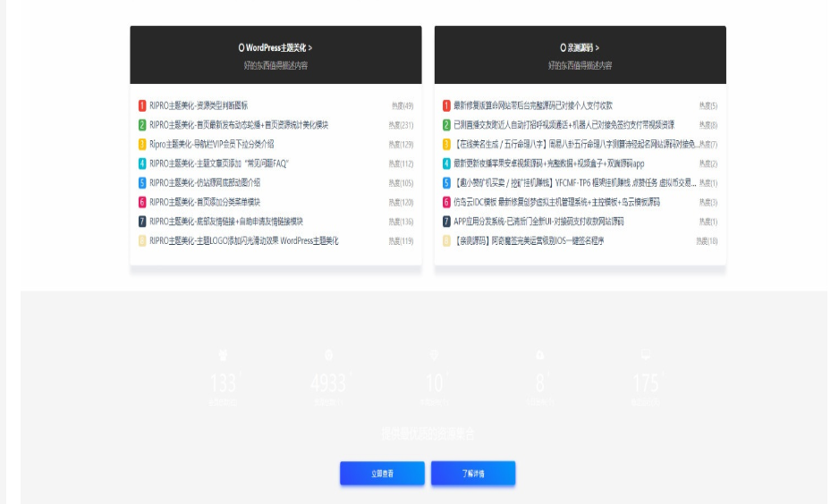Screen dimensions: 839x504
Task: Open article RIPRO主题美化-资源类型判断图标
Action: click(x=199, y=105)
